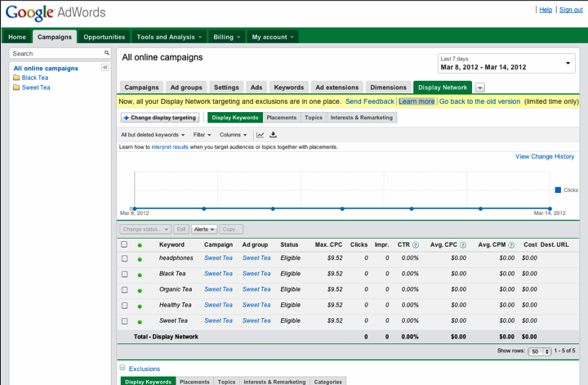The image size is (588, 385).
Task: Click the download report icon
Action: tap(273, 134)
